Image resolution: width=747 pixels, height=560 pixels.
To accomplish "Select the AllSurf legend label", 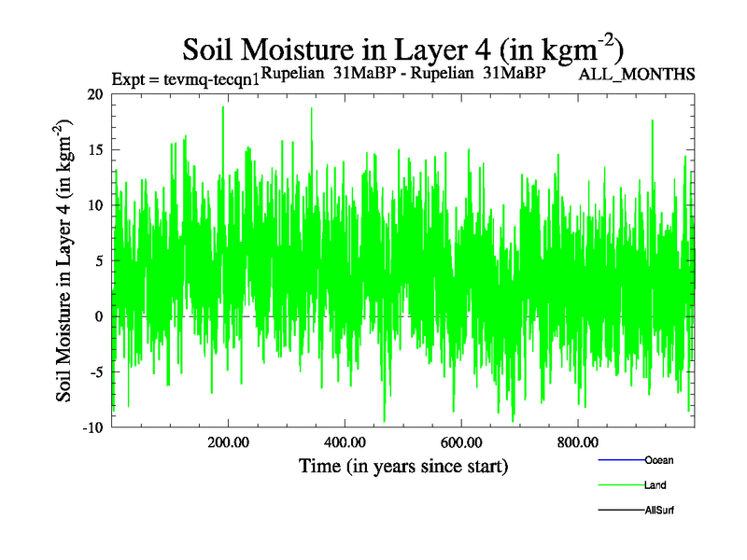I will 659,511.
